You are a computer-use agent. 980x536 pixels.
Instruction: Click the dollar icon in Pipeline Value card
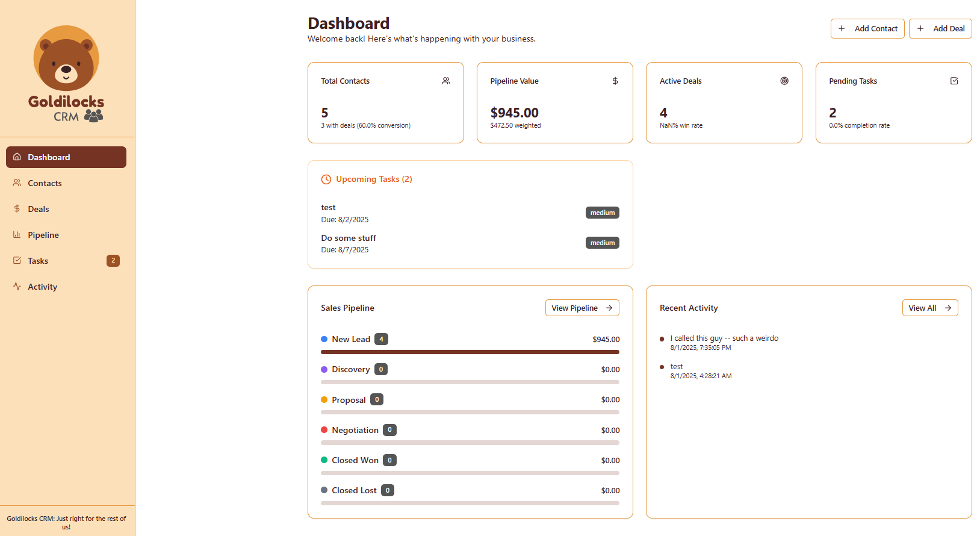tap(615, 81)
